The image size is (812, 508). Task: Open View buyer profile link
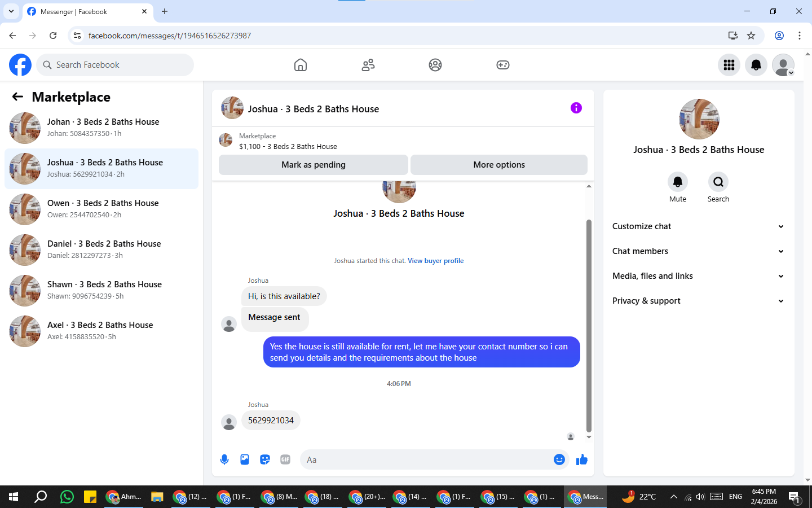[x=435, y=261]
